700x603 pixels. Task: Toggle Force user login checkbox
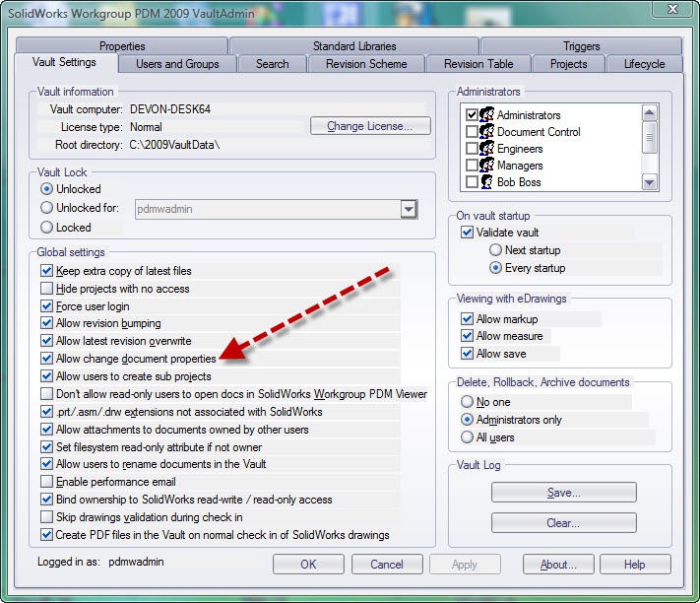pyautogui.click(x=46, y=306)
